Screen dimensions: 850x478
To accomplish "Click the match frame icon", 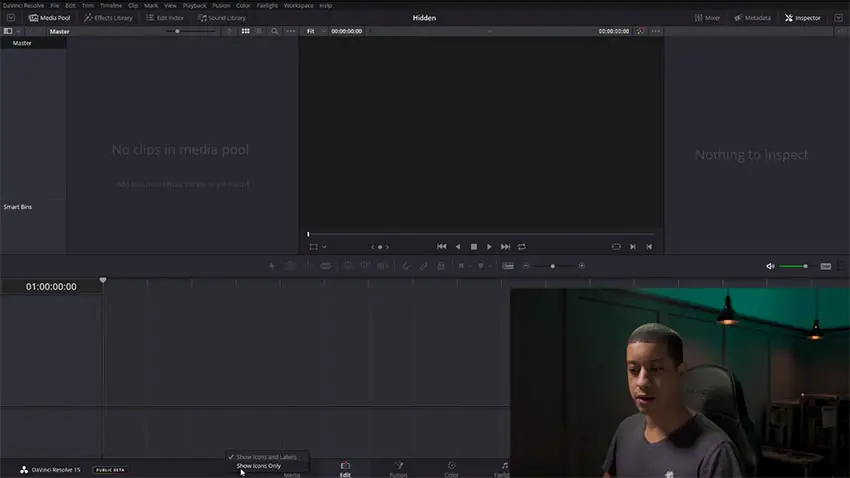I will [616, 247].
